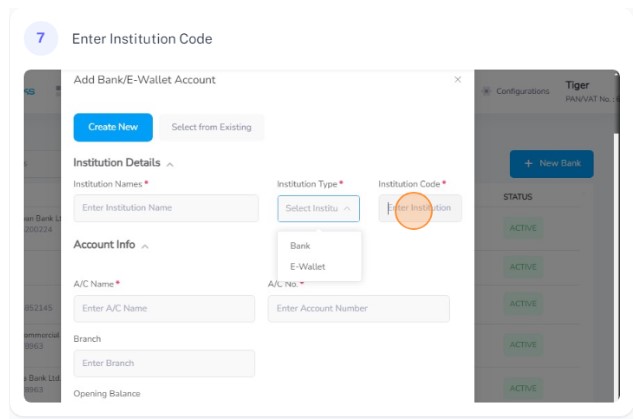Collapse the Account Info section chevron
The image size is (634, 419).
[145, 246]
